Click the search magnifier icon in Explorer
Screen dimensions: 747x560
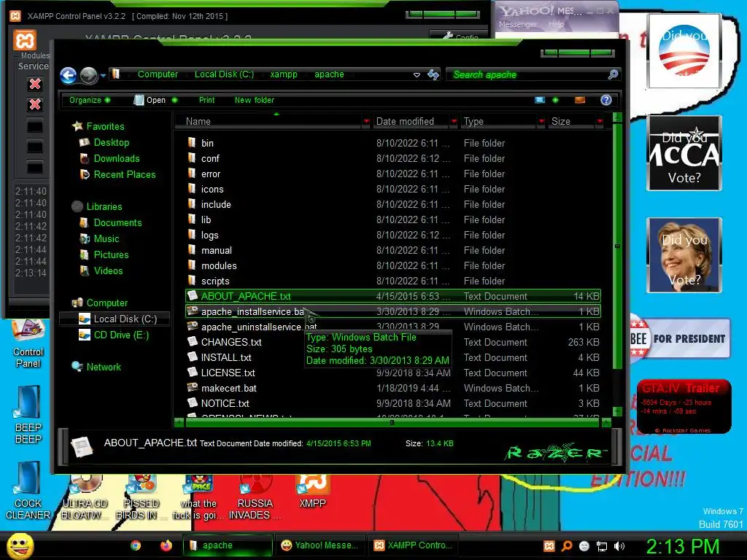point(613,74)
